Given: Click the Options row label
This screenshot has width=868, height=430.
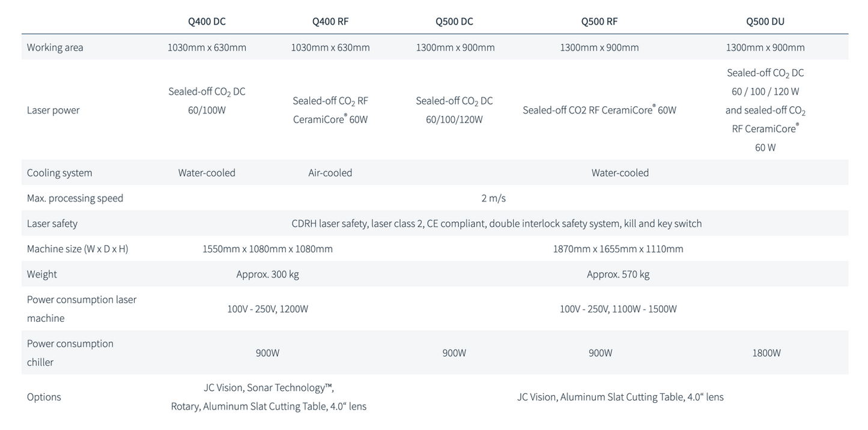Looking at the screenshot, I should pos(44,397).
